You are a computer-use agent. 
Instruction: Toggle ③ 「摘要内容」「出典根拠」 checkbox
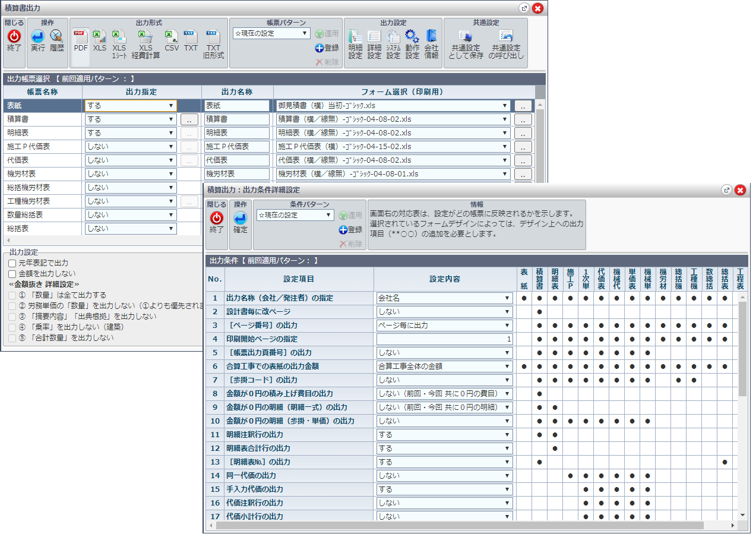tap(12, 317)
